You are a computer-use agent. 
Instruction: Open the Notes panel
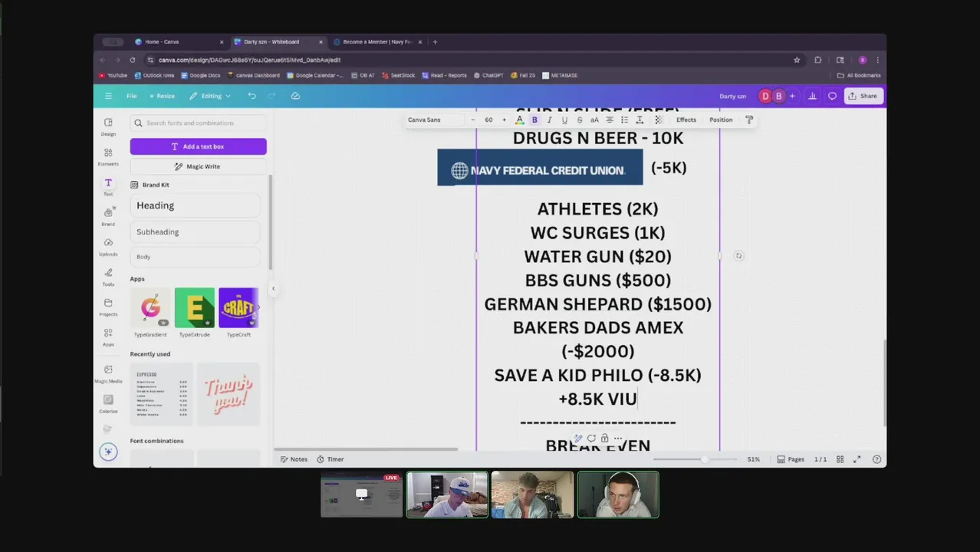(294, 459)
